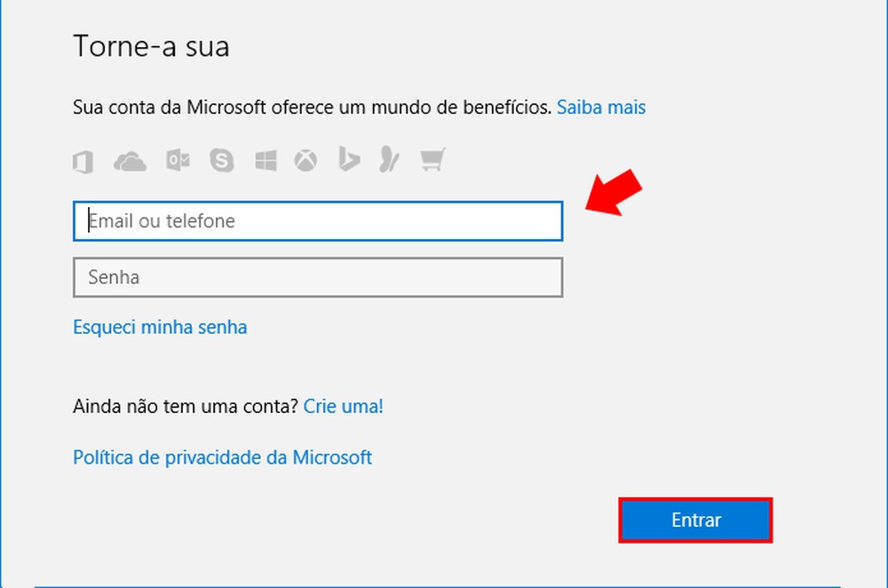Click the Torne-a sua heading
This screenshot has height=588, width=888.
click(150, 46)
